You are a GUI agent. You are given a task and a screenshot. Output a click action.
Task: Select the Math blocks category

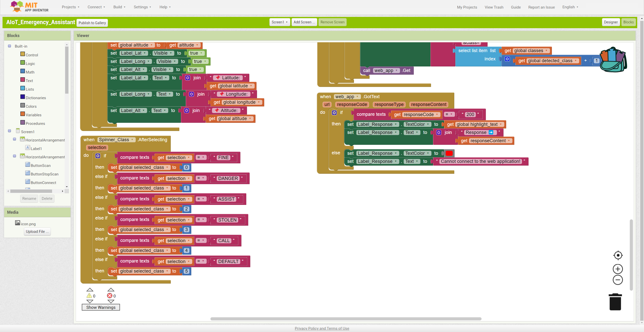pyautogui.click(x=30, y=72)
